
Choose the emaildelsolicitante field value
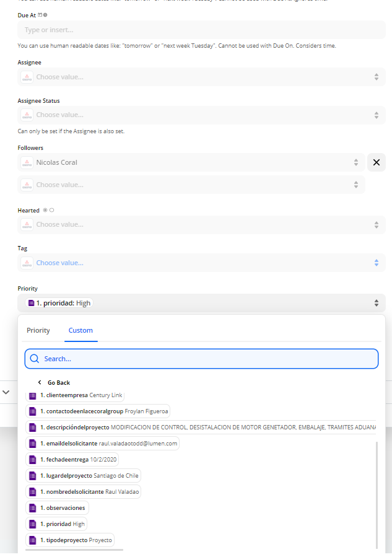point(103,444)
